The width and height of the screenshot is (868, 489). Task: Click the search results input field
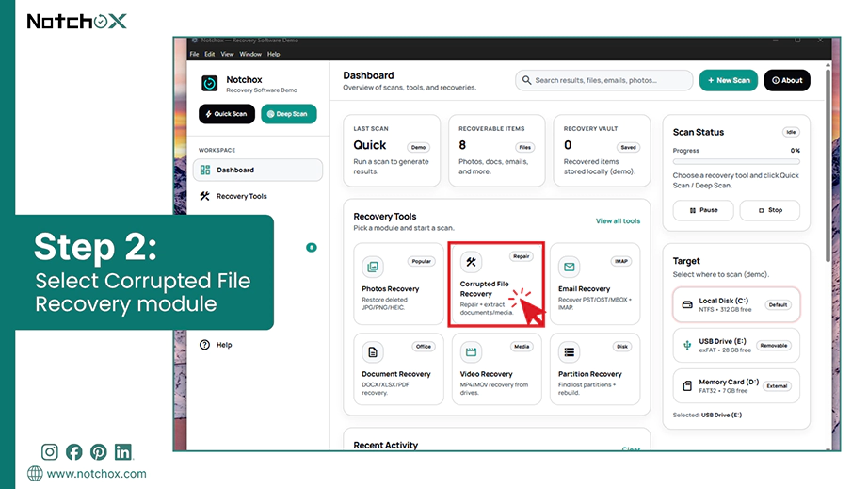pyautogui.click(x=604, y=80)
